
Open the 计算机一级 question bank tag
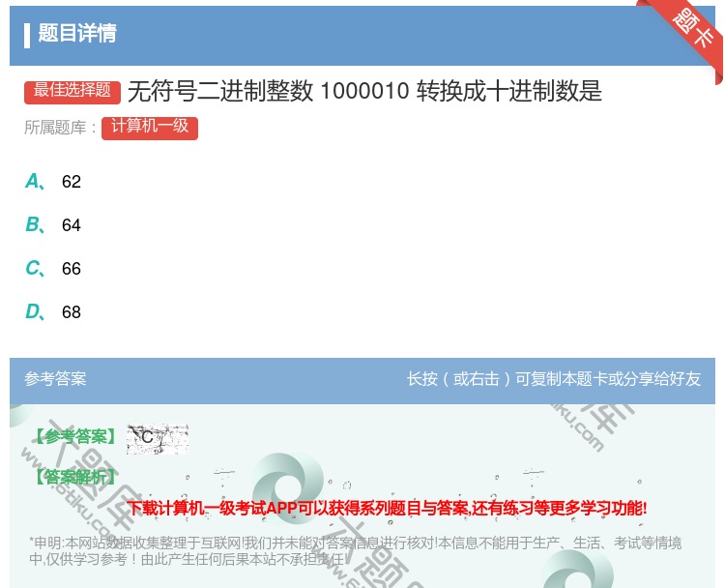150,128
